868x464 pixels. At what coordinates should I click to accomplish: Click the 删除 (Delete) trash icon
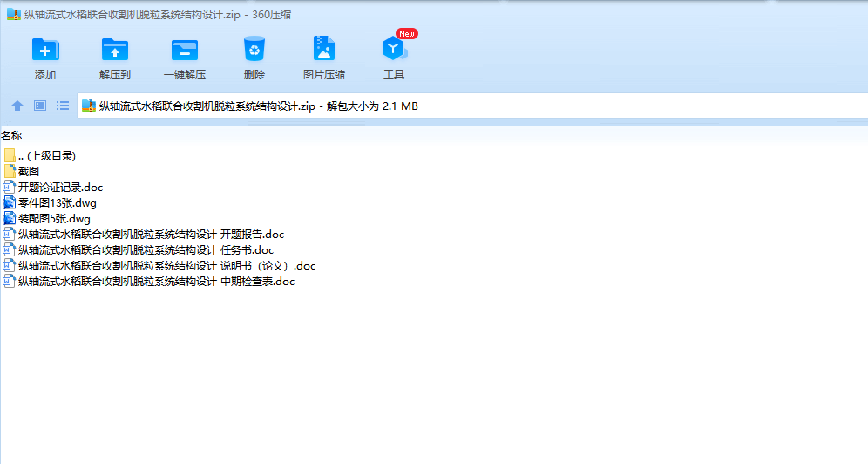click(254, 50)
